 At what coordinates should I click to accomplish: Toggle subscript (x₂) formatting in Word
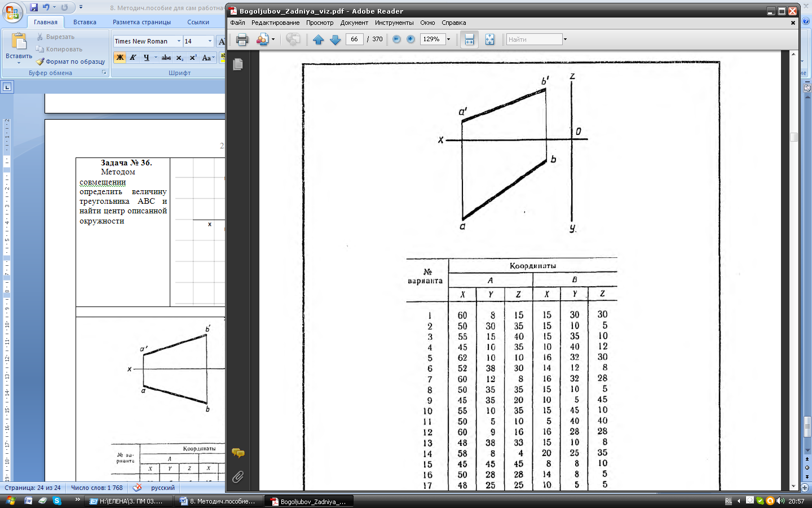(179, 58)
